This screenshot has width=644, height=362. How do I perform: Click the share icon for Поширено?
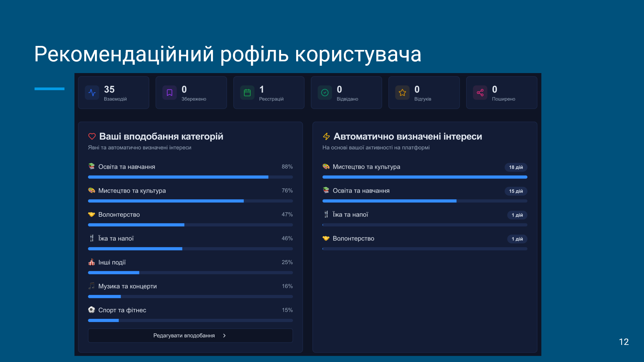pyautogui.click(x=480, y=93)
